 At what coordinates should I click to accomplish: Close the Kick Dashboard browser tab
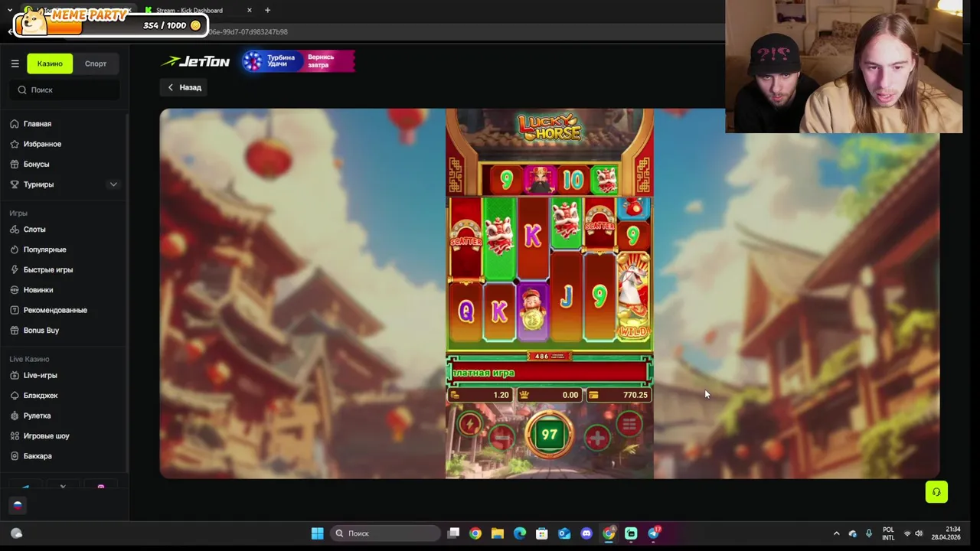[250, 10]
